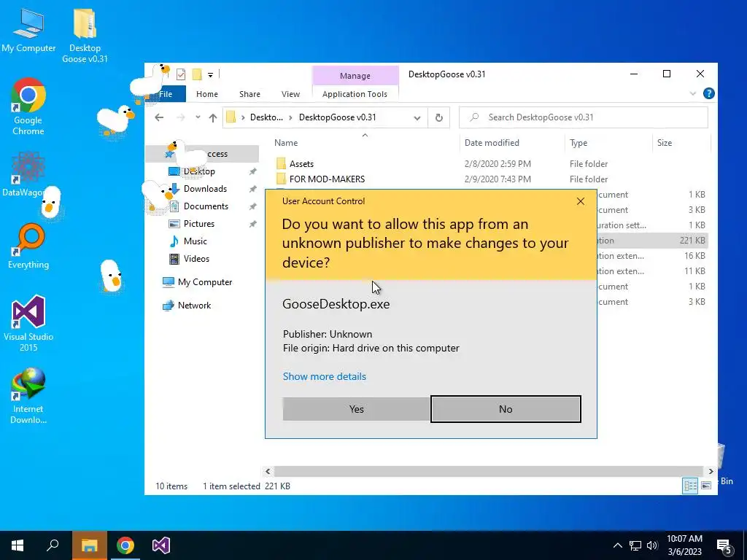Open volume control tray icon
The image size is (747, 560).
(x=652, y=545)
